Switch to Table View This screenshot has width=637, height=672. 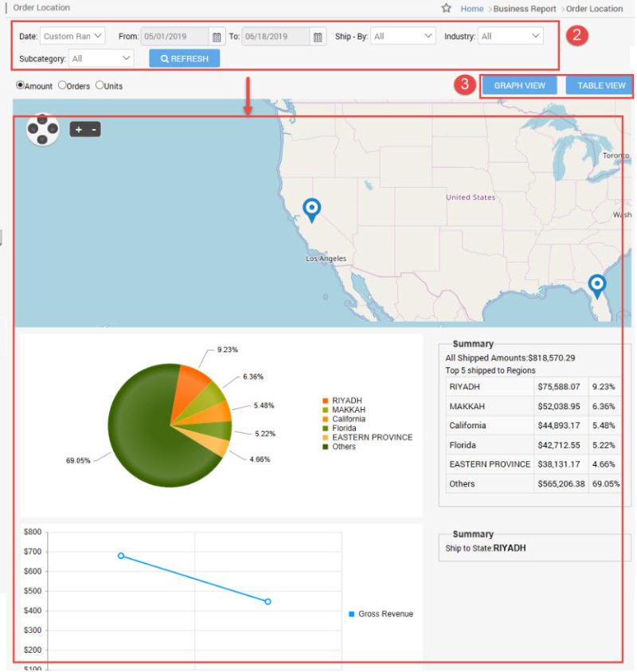pos(599,84)
